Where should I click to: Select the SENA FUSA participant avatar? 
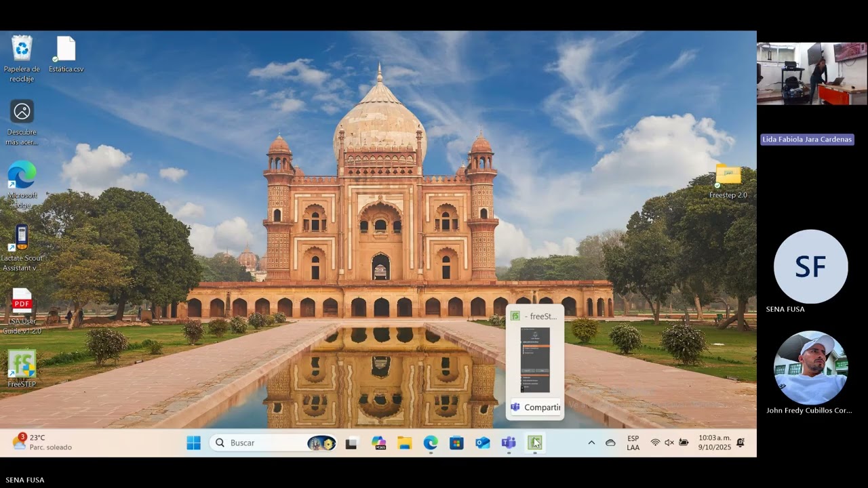811,266
